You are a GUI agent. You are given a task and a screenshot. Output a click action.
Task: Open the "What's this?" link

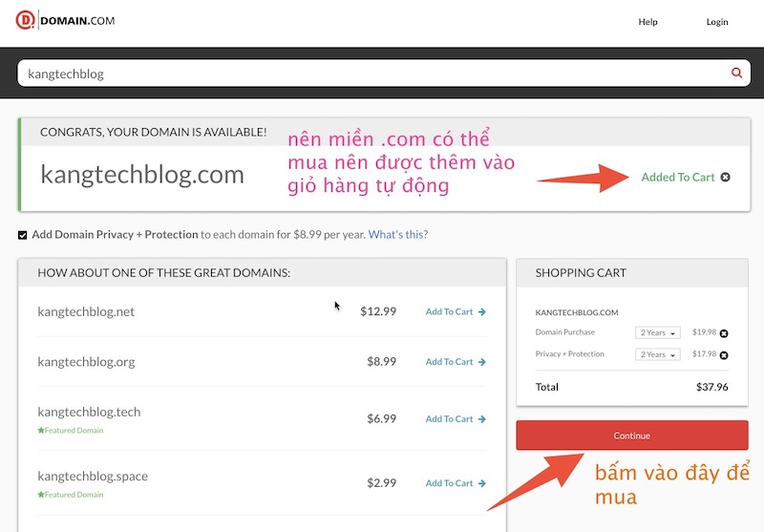click(x=397, y=235)
